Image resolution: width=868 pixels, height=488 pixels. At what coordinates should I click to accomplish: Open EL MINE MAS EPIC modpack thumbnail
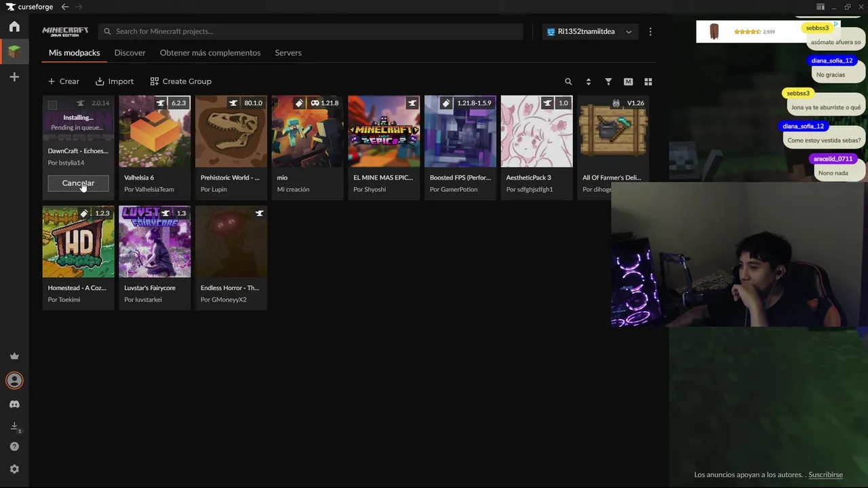[384, 131]
